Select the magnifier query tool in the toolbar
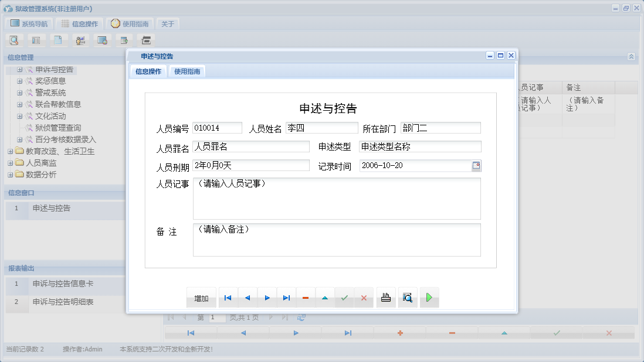644x362 pixels. [13, 40]
